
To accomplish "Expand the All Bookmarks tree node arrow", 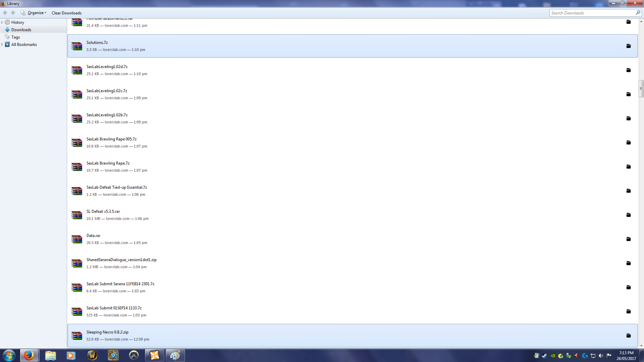I will click(x=2, y=45).
